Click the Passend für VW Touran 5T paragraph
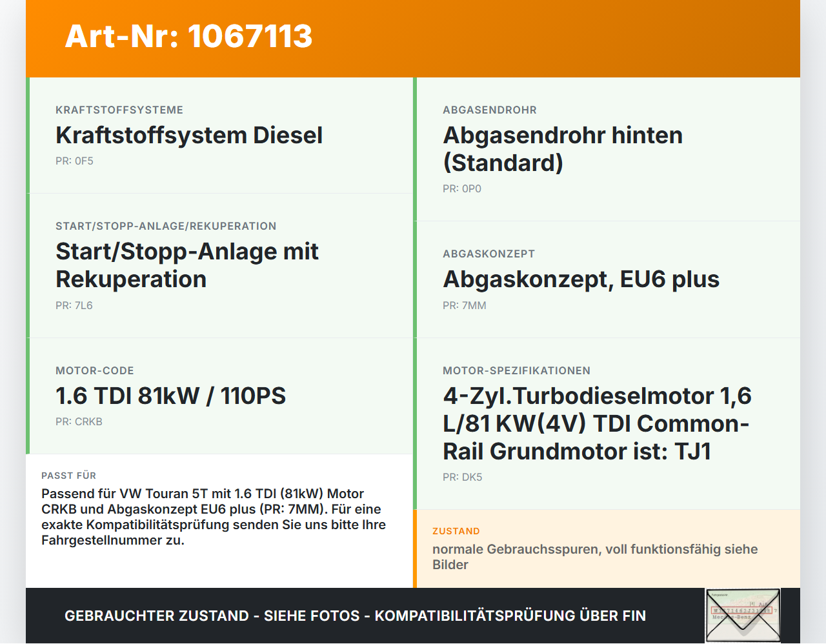826x644 pixels. [214, 517]
